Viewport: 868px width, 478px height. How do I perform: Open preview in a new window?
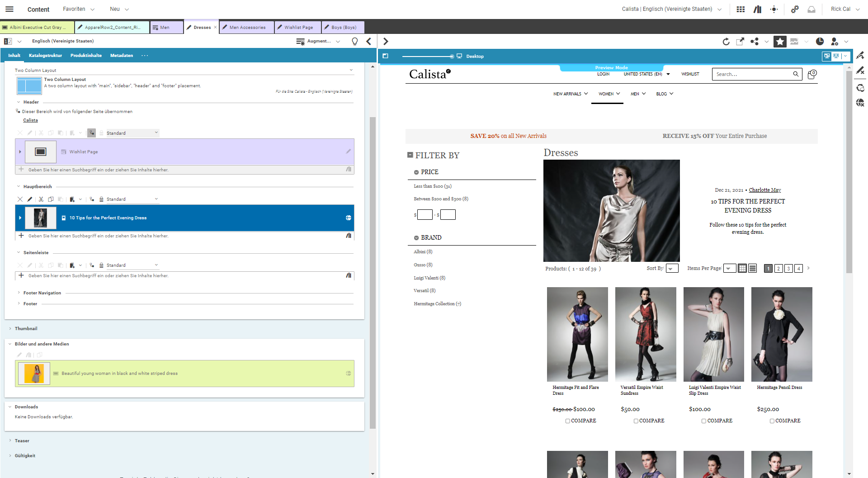click(x=740, y=42)
